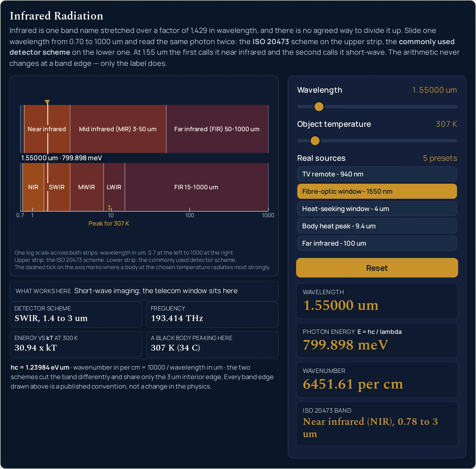This screenshot has height=469, width=476.
Task: Pick the Body heat peak - 9.4 um preset
Action: click(x=377, y=226)
